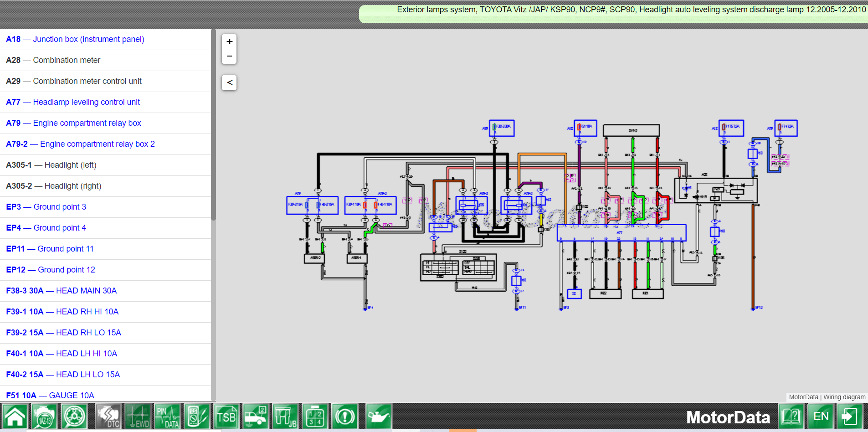Click the exit/logout door icon
This screenshot has width=868, height=432.
(850, 417)
